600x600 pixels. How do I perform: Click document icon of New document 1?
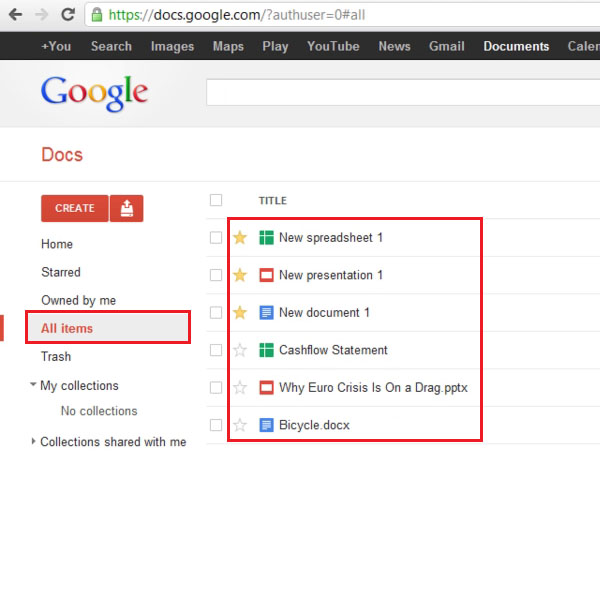tap(266, 313)
